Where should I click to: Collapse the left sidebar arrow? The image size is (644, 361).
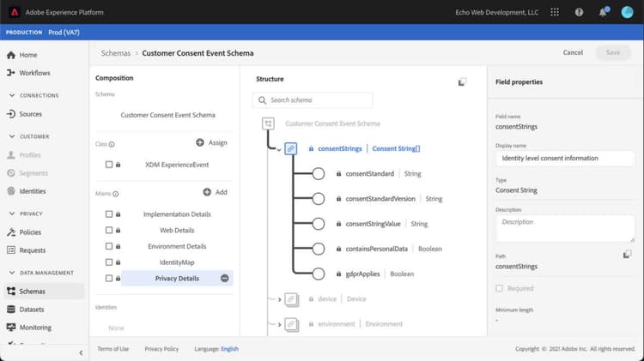pos(81,352)
